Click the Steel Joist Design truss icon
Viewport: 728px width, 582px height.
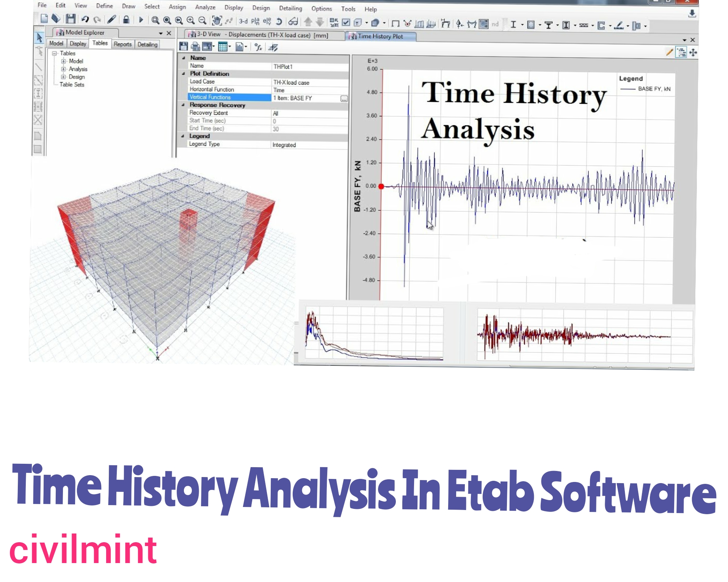[x=584, y=25]
